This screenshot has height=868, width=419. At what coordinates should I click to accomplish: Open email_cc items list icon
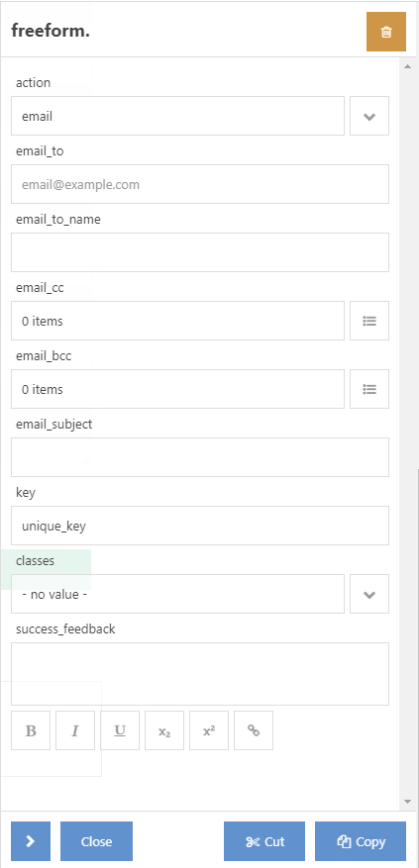(x=369, y=321)
